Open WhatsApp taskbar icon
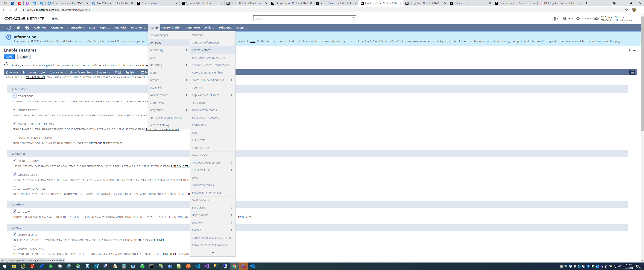644x270 pixels. click(142, 266)
